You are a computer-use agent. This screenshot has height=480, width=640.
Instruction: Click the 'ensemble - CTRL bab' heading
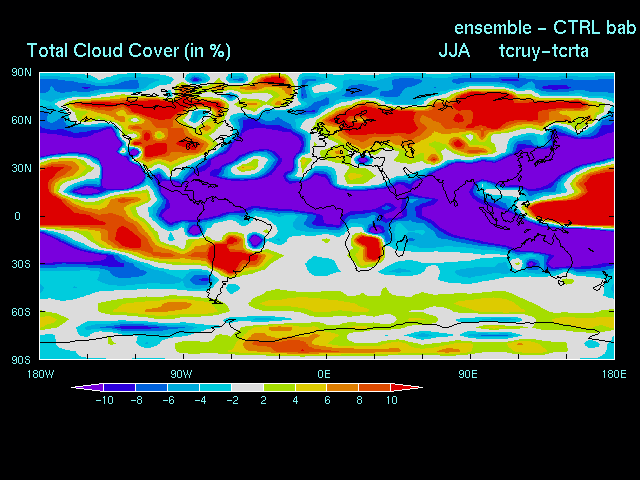pyautogui.click(x=545, y=26)
